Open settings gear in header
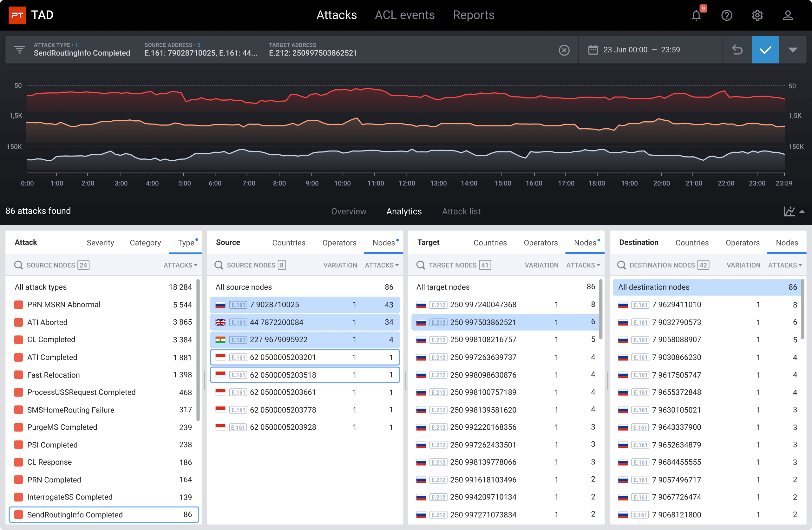This screenshot has width=812, height=530. click(757, 15)
